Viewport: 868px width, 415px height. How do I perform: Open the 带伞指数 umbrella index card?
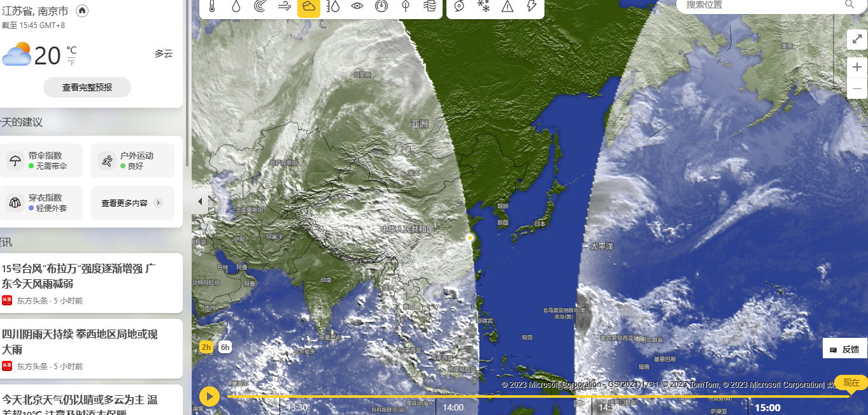(x=44, y=161)
